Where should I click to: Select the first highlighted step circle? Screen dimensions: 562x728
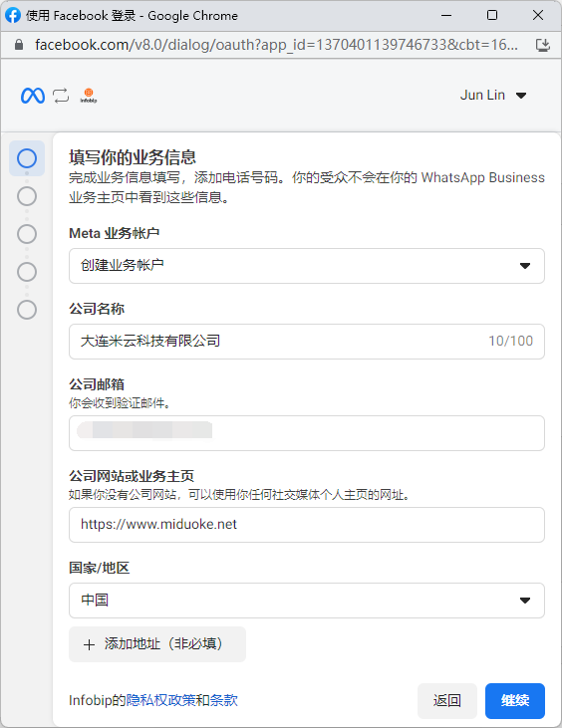coord(27,158)
